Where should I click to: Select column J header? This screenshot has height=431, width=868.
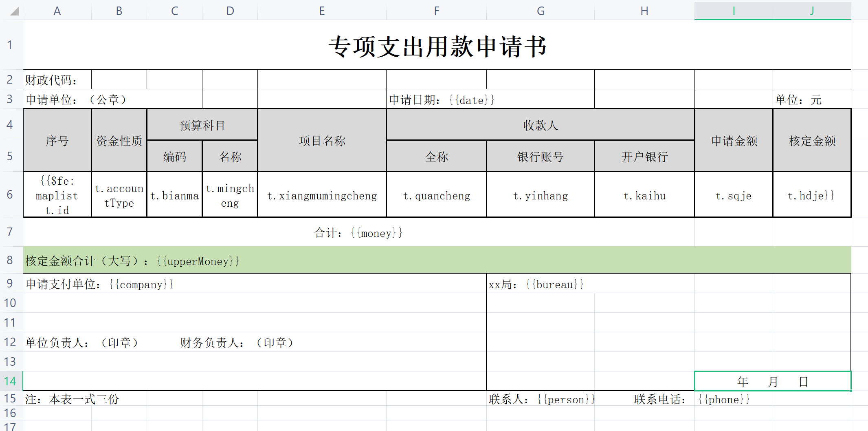(x=811, y=11)
